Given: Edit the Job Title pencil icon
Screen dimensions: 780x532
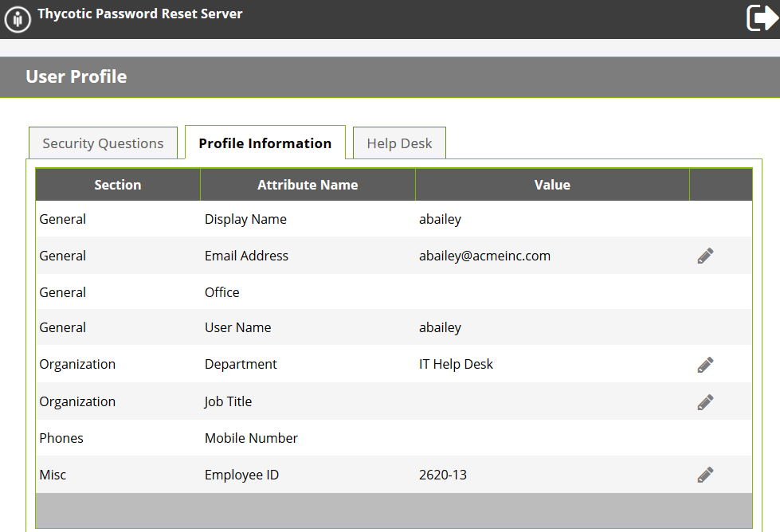Looking at the screenshot, I should (705, 402).
